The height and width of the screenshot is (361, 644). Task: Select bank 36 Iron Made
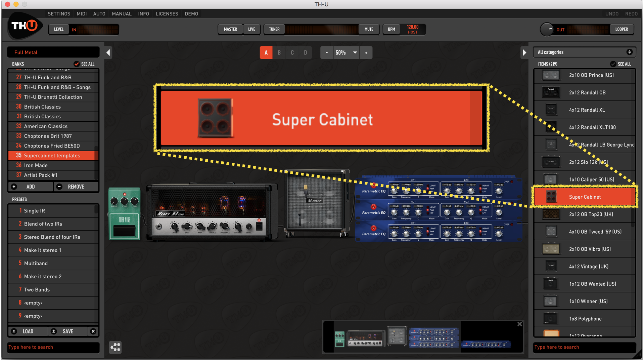(53, 165)
